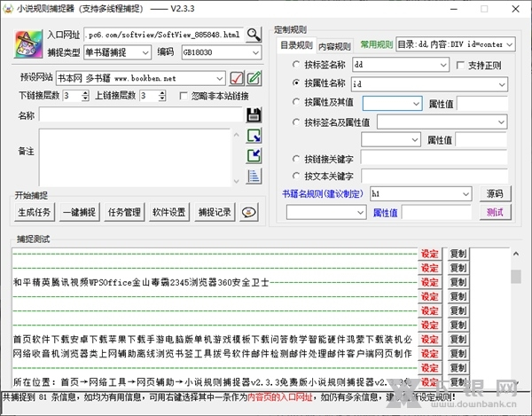
Task: Click the down-right arrow icon beside the notes box
Action: point(254,136)
